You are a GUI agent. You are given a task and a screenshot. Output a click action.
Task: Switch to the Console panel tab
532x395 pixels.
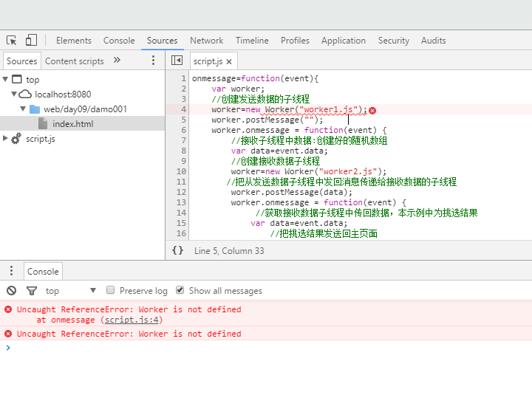(x=119, y=41)
